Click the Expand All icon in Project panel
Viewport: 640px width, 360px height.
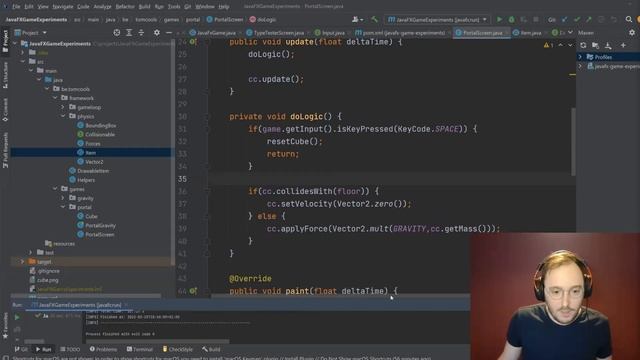(x=129, y=32)
